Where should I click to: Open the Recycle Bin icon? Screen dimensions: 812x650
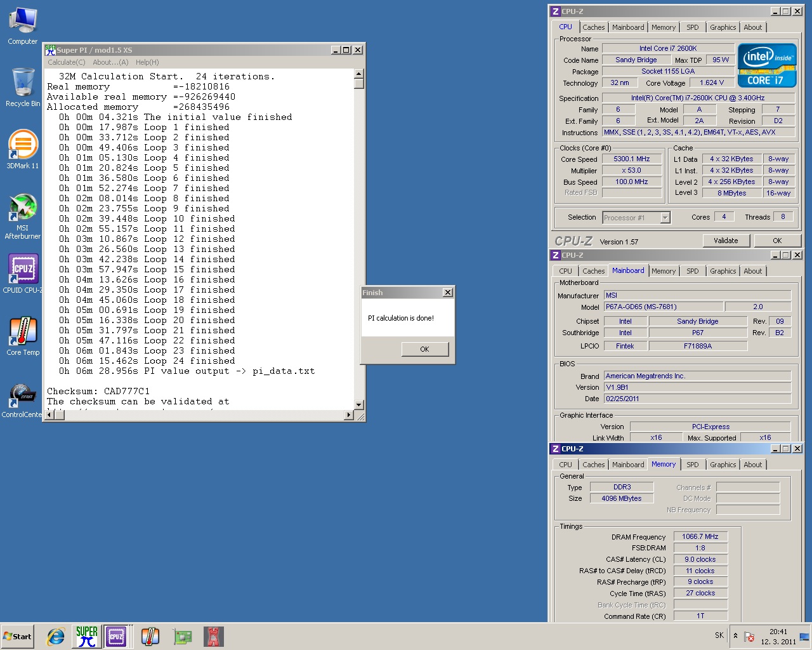click(x=23, y=87)
